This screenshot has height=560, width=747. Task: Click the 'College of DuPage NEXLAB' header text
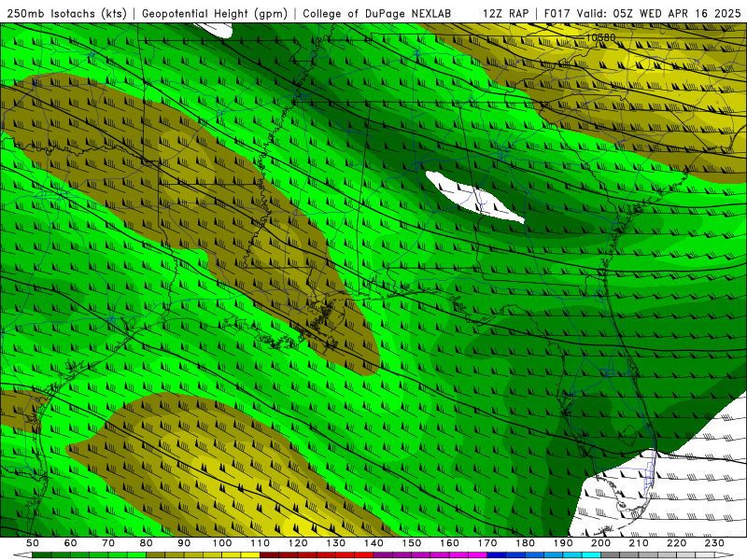coord(377,13)
